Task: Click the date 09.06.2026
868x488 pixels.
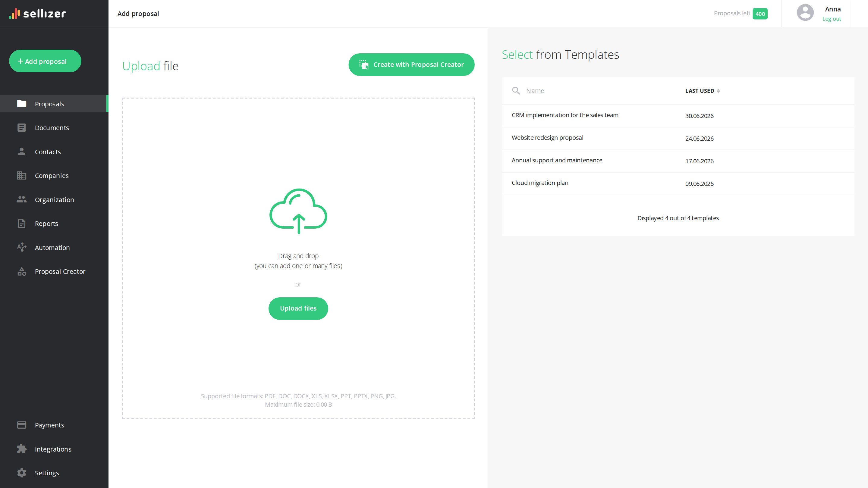Action: [699, 183]
